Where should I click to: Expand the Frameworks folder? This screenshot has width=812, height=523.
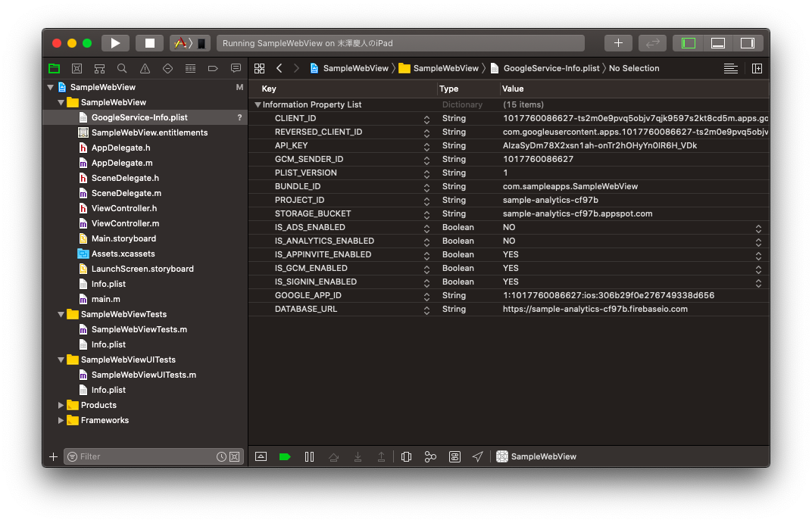click(x=61, y=421)
